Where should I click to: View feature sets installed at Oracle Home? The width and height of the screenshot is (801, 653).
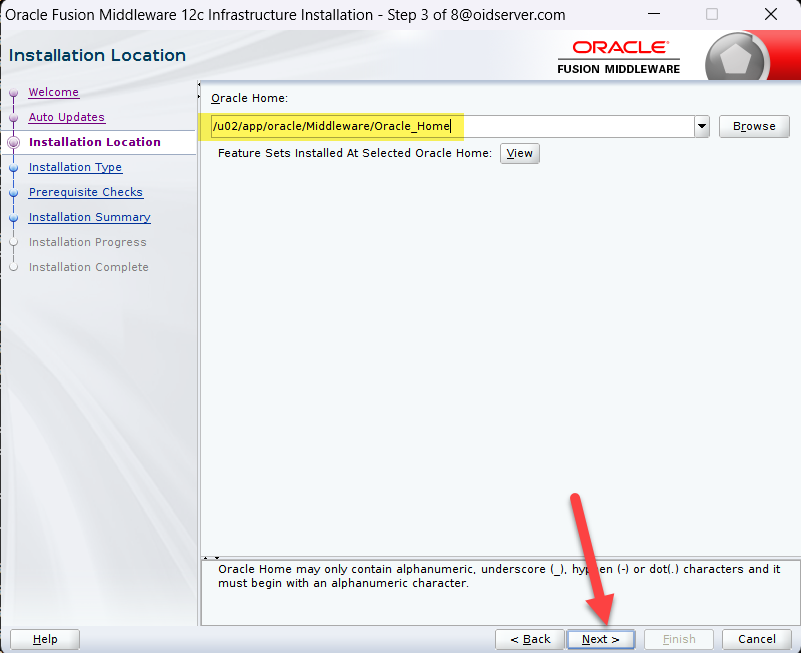tap(519, 153)
